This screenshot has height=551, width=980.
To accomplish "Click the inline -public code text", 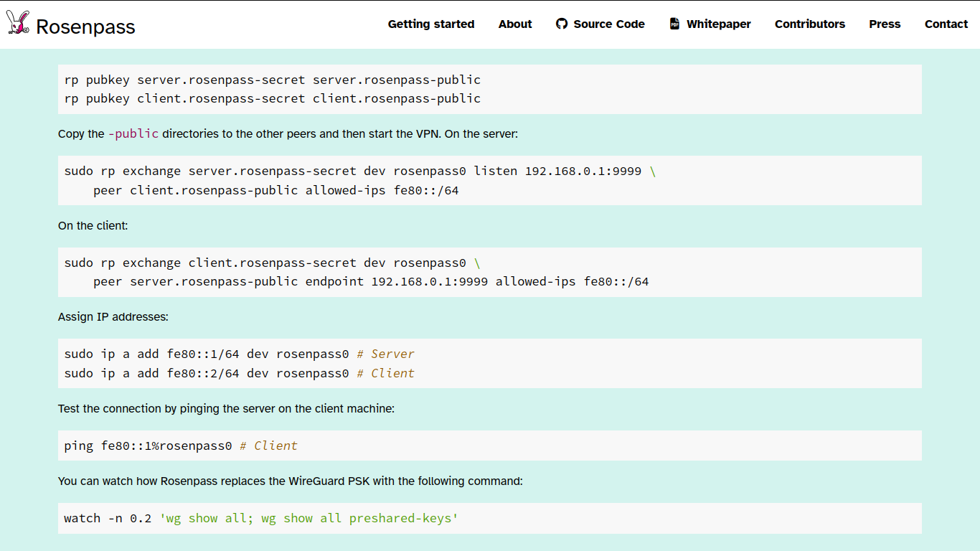I will (133, 134).
